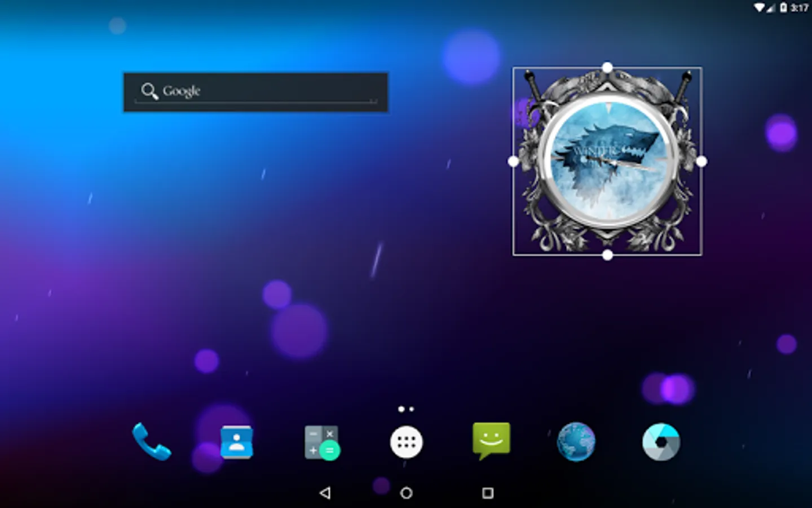Select top resize handle of clock widget

[x=607, y=68]
